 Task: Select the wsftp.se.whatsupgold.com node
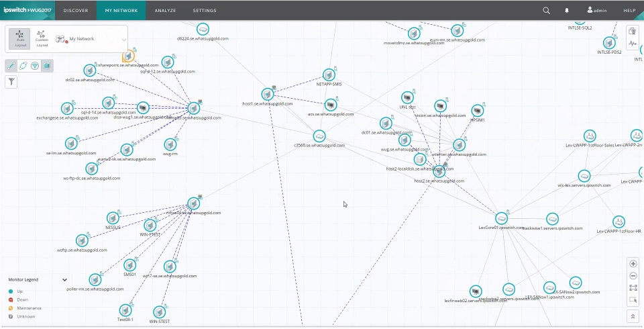pos(82,240)
